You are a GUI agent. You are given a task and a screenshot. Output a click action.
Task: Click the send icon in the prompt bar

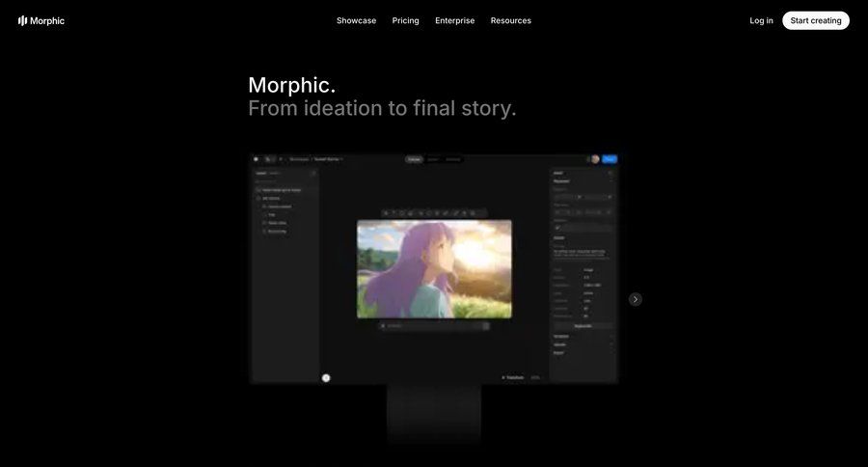485,326
